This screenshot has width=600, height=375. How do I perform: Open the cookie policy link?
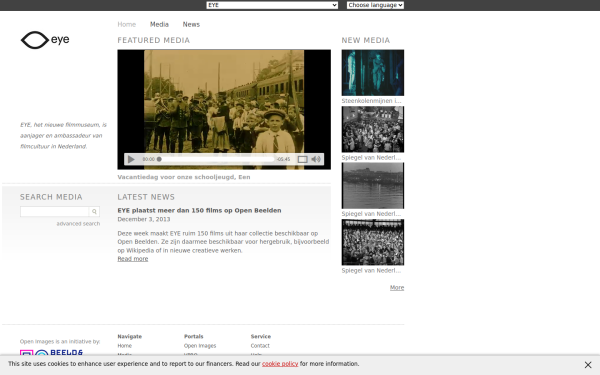280,364
